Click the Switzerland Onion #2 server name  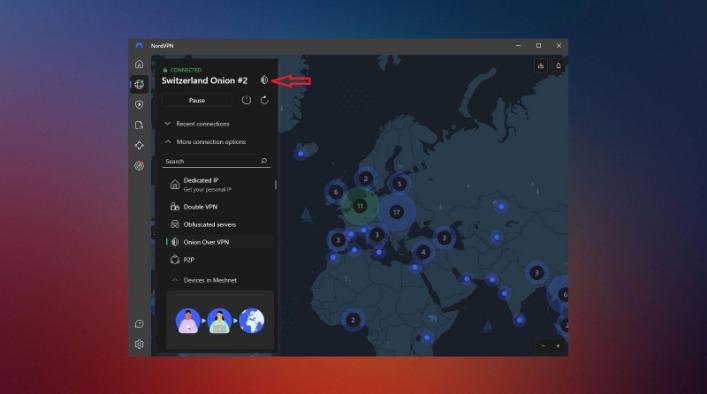coord(204,80)
